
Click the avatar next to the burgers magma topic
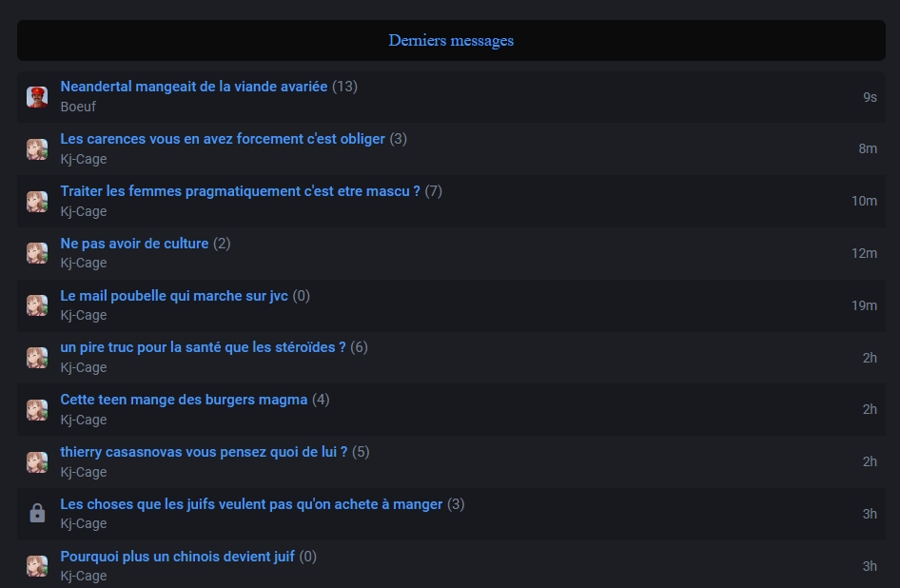click(37, 410)
